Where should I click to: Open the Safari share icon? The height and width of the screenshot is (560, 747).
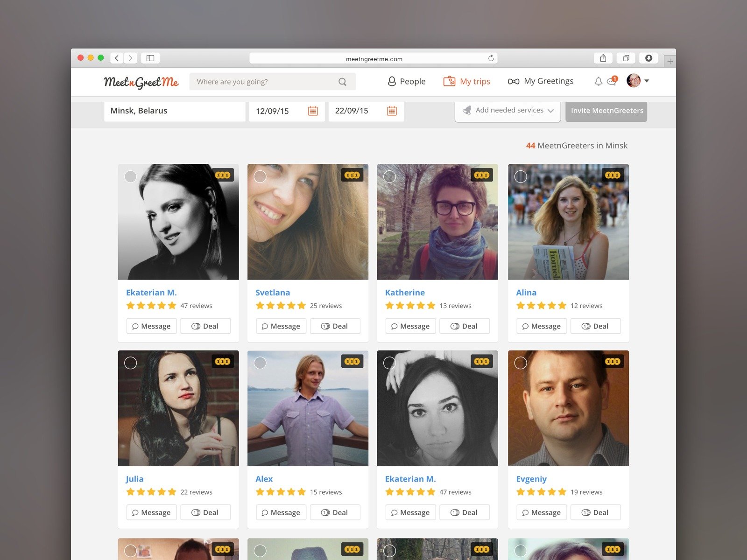tap(603, 58)
